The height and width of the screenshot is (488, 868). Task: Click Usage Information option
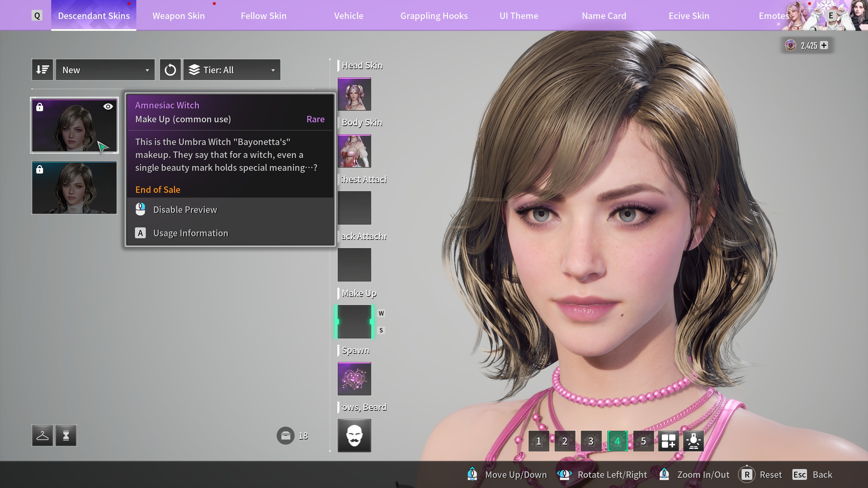coord(191,233)
